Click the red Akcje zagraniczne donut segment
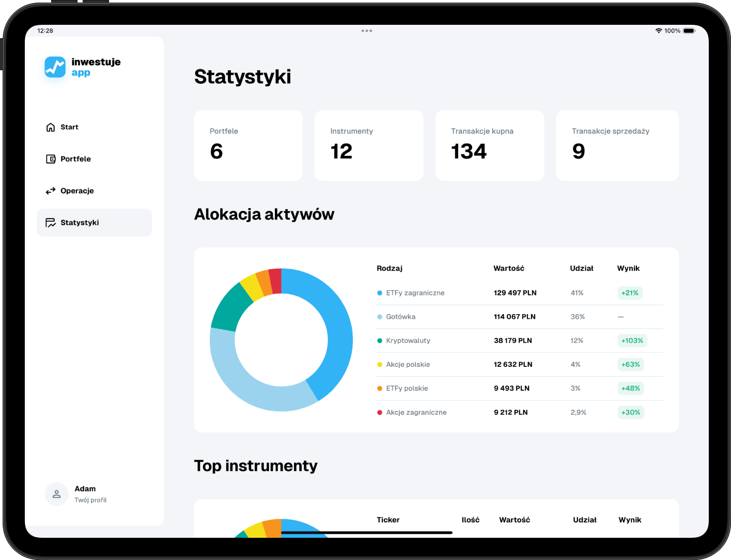The image size is (731, 560). tap(275, 281)
